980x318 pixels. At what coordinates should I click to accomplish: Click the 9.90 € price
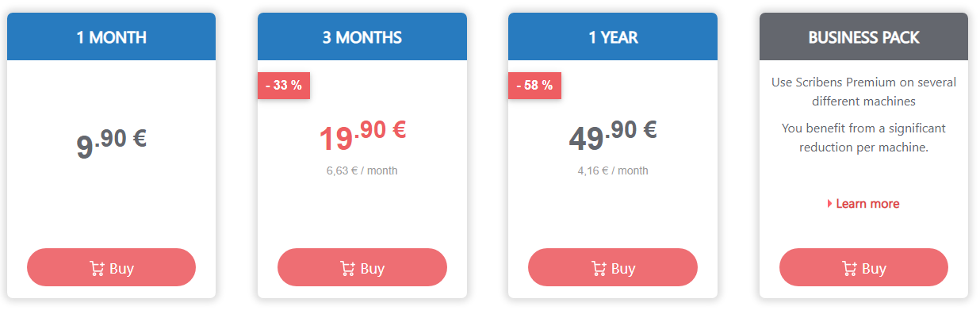tap(111, 143)
